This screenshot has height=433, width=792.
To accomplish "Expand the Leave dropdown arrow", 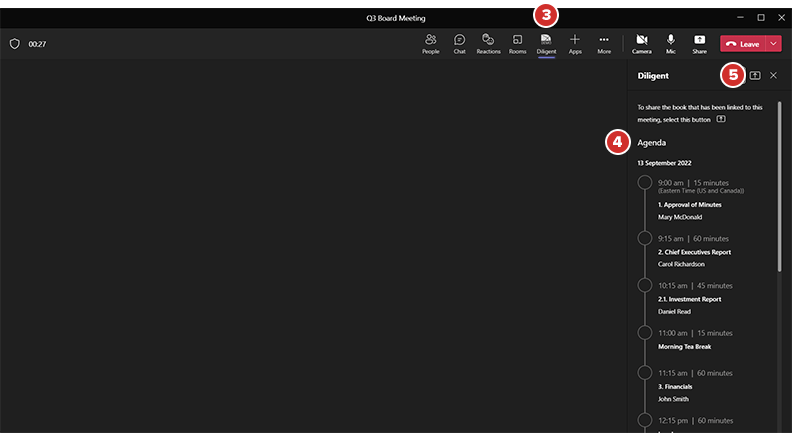I will (x=774, y=44).
